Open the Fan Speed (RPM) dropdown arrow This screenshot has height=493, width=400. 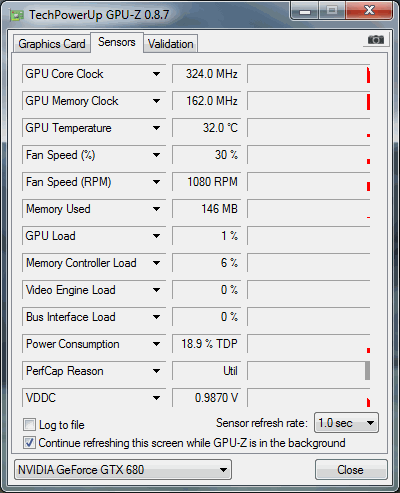click(156, 182)
